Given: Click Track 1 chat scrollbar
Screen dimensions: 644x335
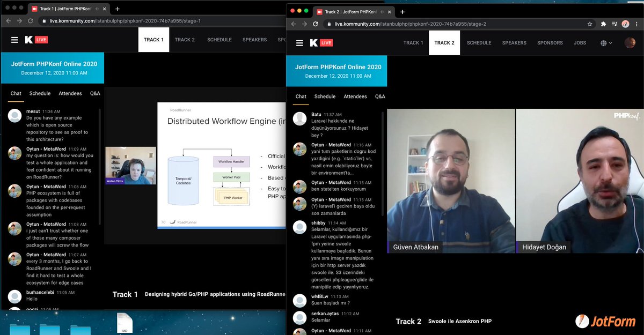Looking at the screenshot, I should (100, 166).
